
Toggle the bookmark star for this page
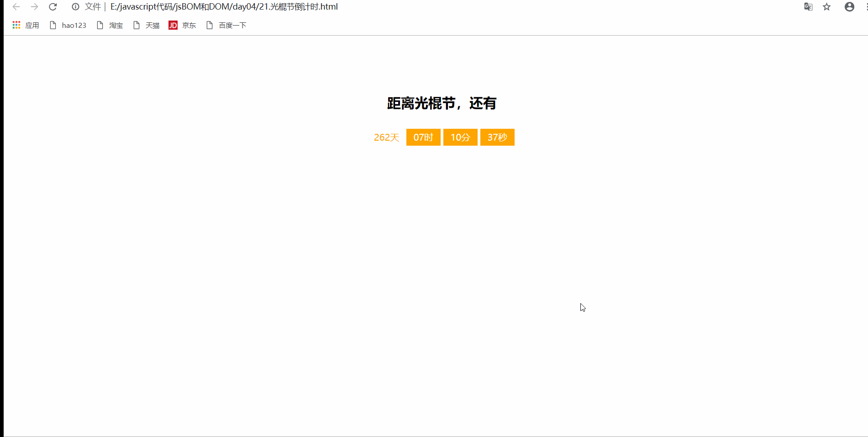point(826,7)
